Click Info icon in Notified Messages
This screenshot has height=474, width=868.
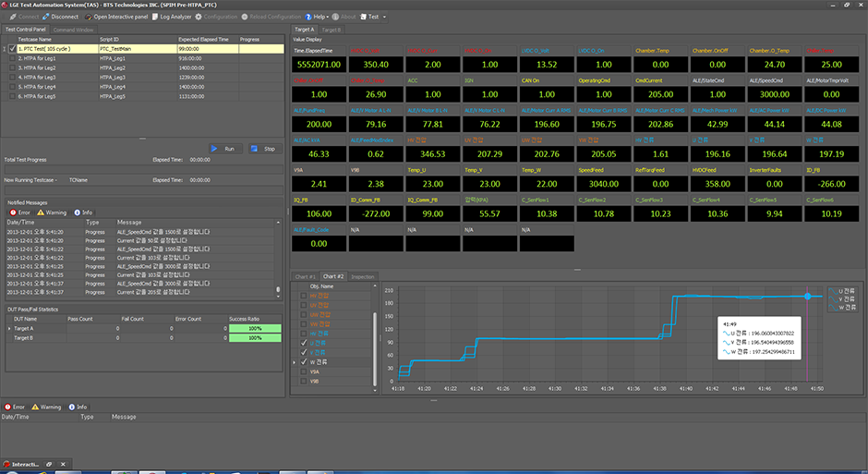[77, 213]
